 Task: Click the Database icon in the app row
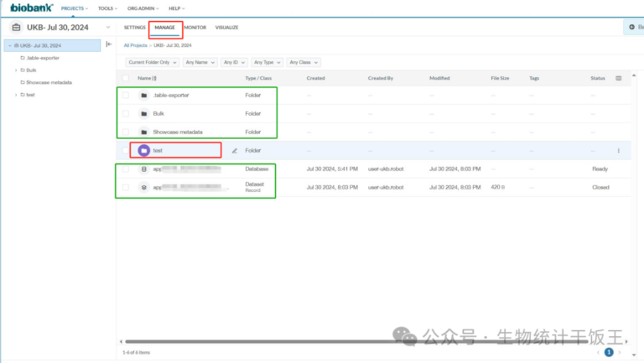144,169
